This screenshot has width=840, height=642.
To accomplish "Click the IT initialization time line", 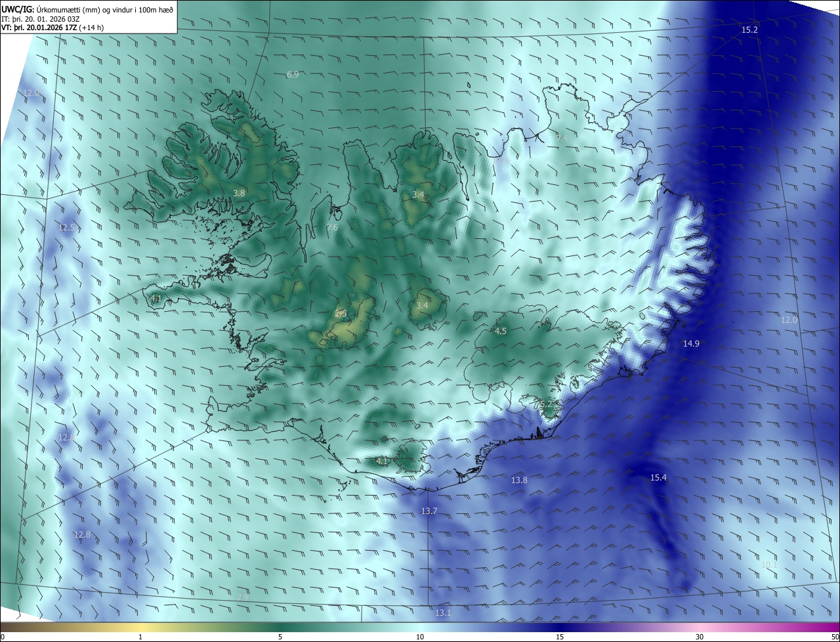I will click(x=41, y=18).
